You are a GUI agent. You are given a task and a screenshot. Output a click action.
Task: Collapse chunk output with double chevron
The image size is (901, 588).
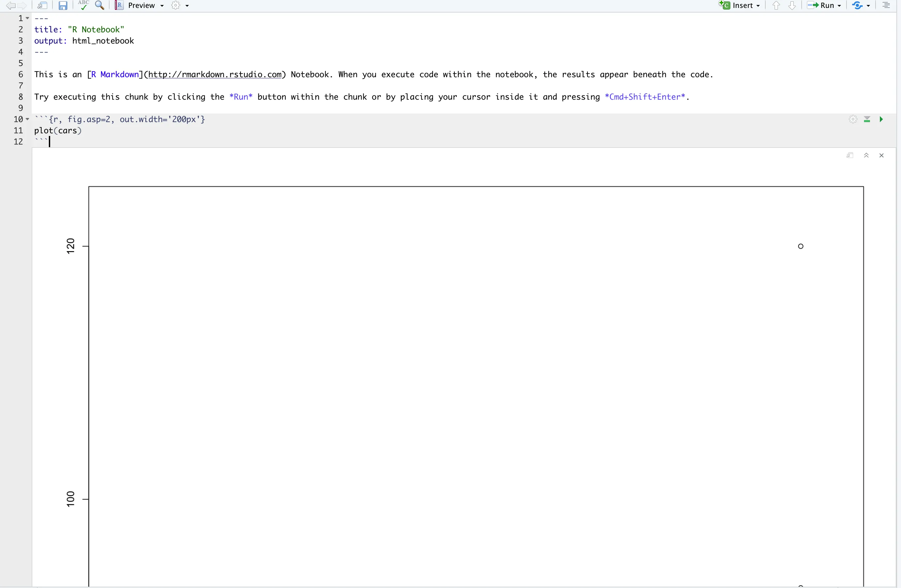tap(866, 155)
